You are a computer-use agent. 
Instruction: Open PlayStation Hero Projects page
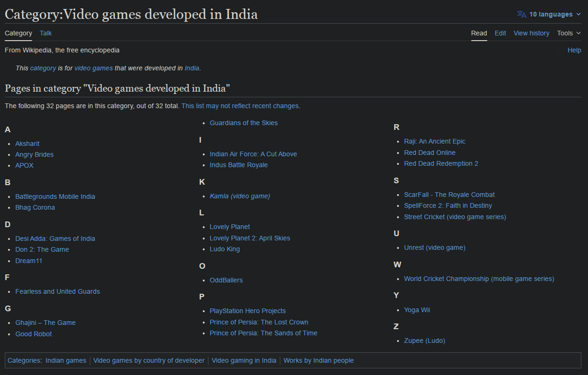pyautogui.click(x=248, y=311)
